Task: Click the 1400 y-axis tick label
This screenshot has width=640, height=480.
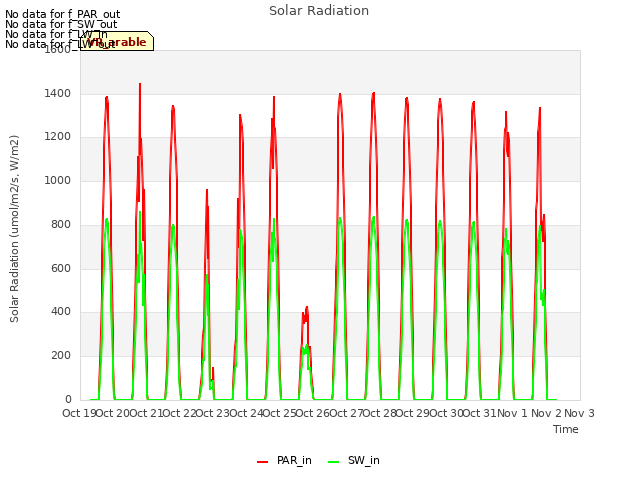Action: click(x=58, y=93)
